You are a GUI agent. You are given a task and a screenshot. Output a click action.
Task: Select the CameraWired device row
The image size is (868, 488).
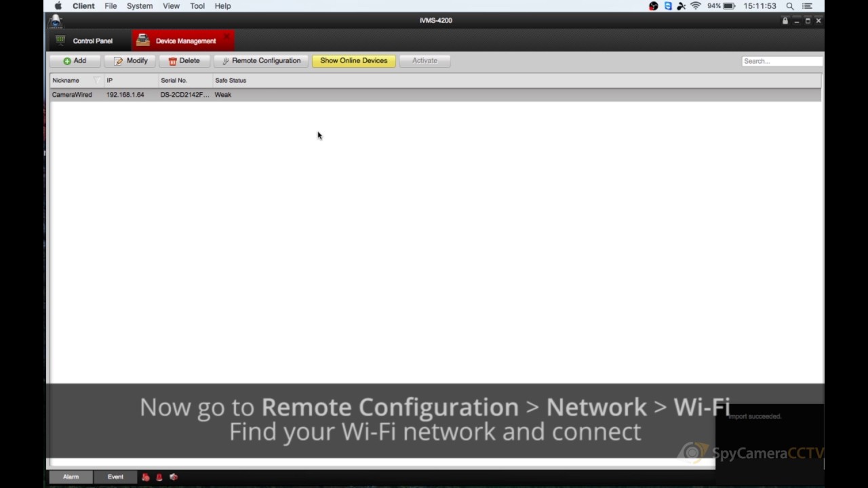tap(435, 95)
